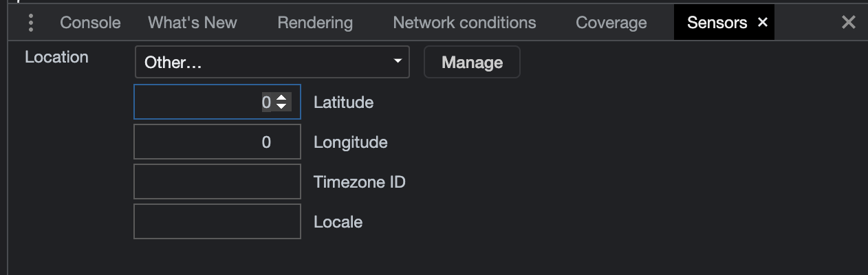Open the What's New tab
This screenshot has height=275, width=868.
(x=193, y=23)
